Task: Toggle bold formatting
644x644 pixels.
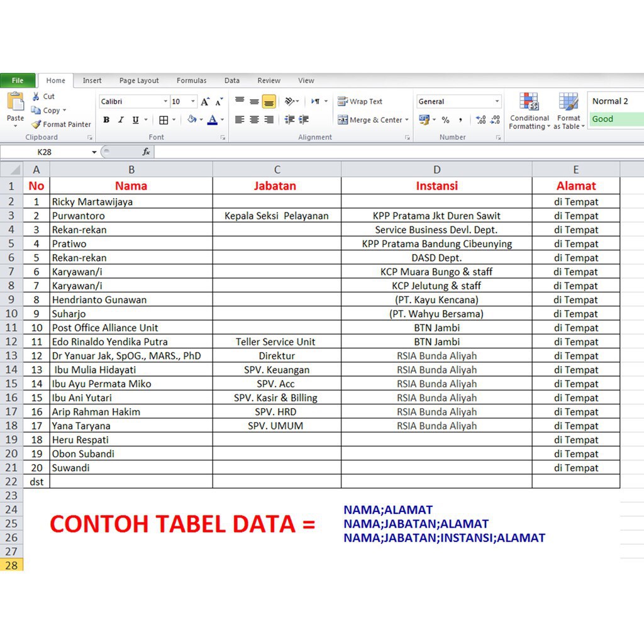Action: [106, 120]
